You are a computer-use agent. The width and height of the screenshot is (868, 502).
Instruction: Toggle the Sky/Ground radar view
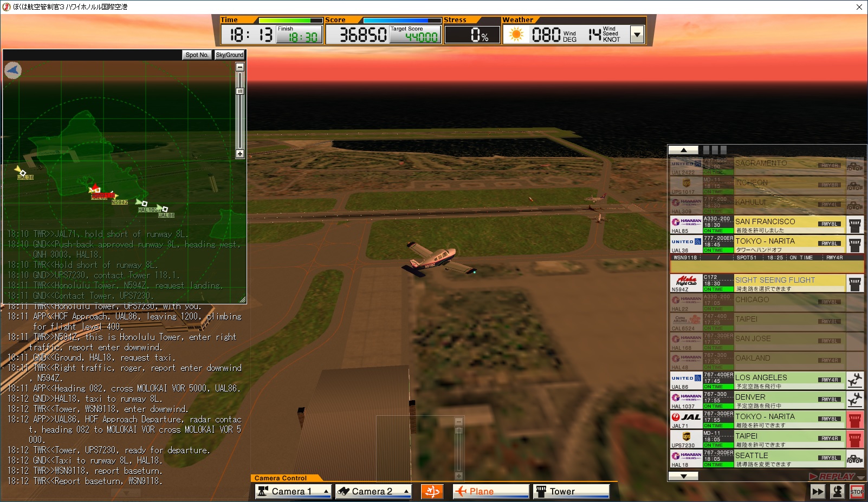click(x=230, y=55)
